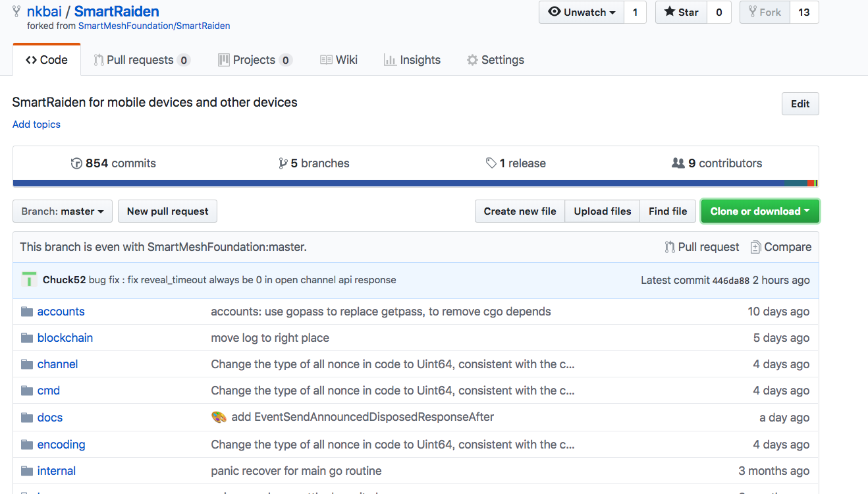View the 9 contributors
This screenshot has height=494, width=868.
click(717, 163)
